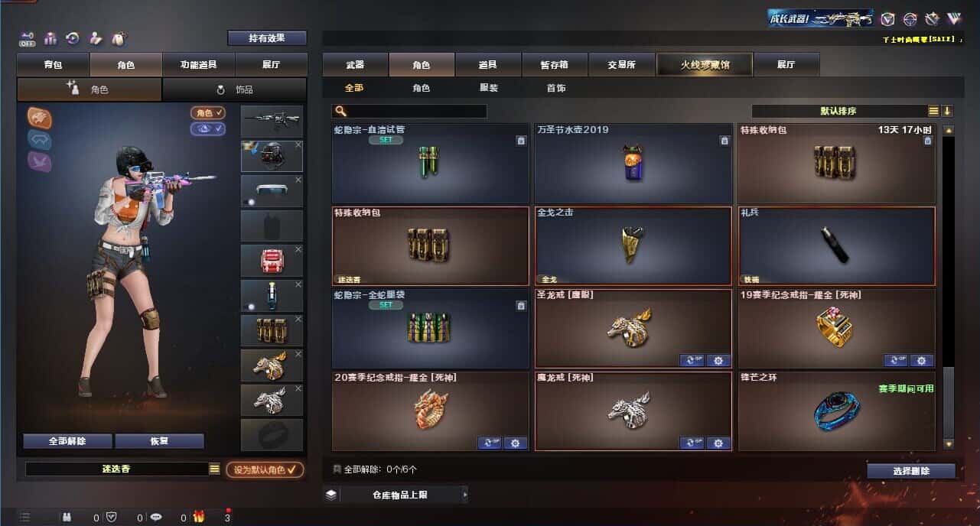Screen dimensions: 980x526
Task: Click the gear settings icon on 圣龙戒 [鹰眼]
Action: click(718, 360)
